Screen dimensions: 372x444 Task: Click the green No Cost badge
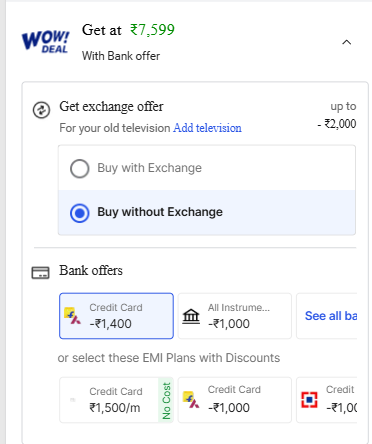166,400
